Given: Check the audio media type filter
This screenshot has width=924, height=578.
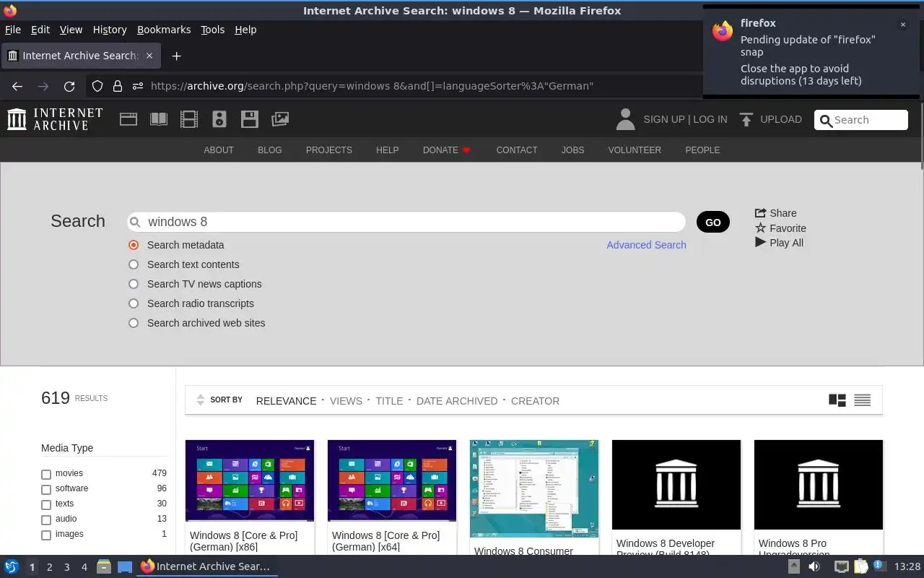Looking at the screenshot, I should click(x=46, y=520).
